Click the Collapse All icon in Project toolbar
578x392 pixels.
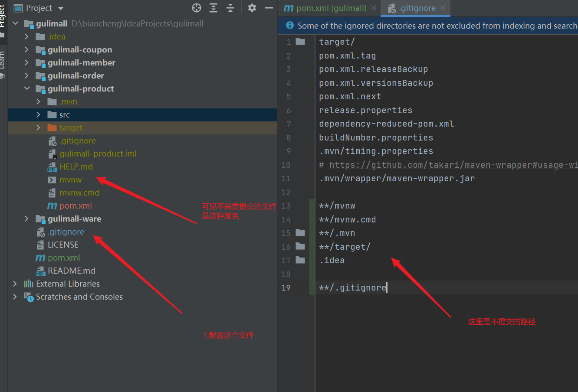pyautogui.click(x=230, y=8)
